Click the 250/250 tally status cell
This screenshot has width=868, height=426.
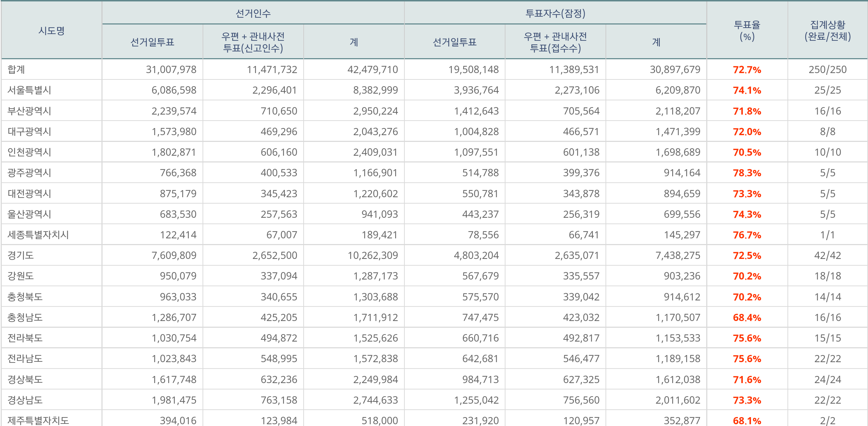827,70
